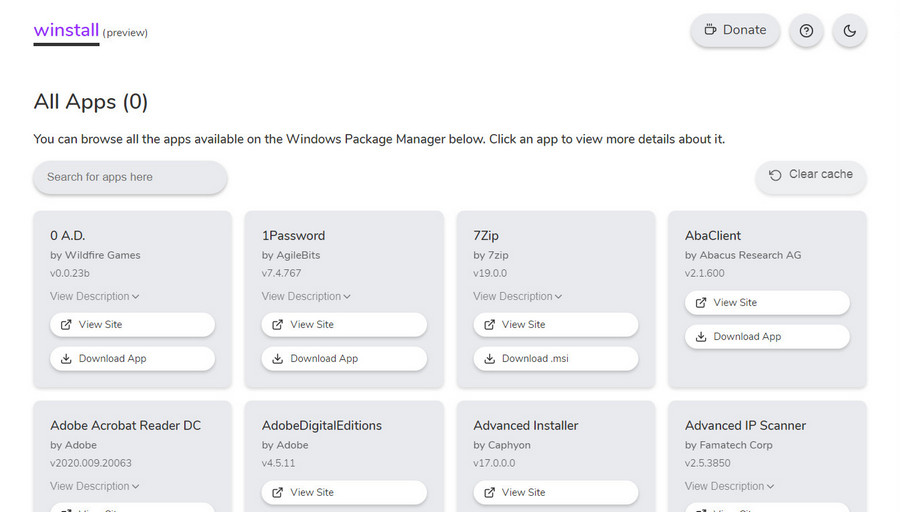Open View Site for 1Password
900x512 pixels.
(x=344, y=324)
